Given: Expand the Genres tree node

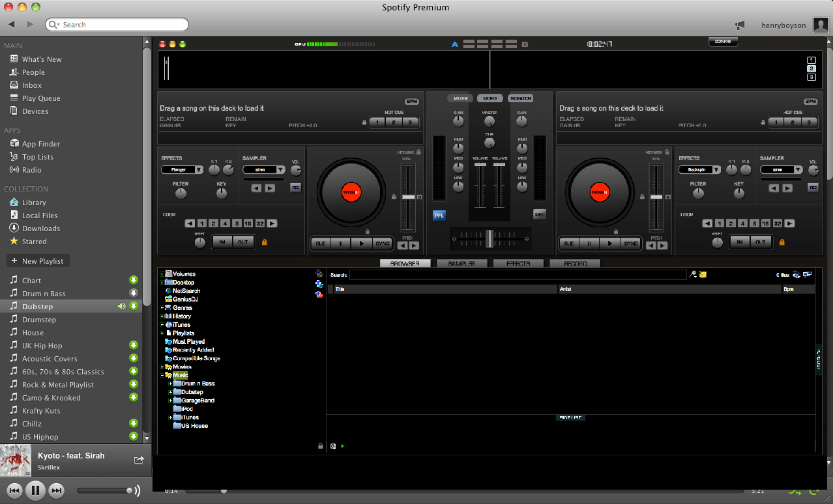Looking at the screenshot, I should click(162, 307).
